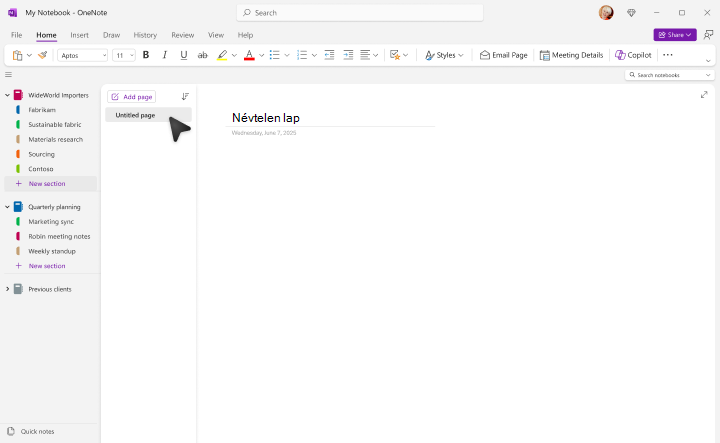The width and height of the screenshot is (720, 443).
Task: Switch to the Insert tab
Action: 79,35
